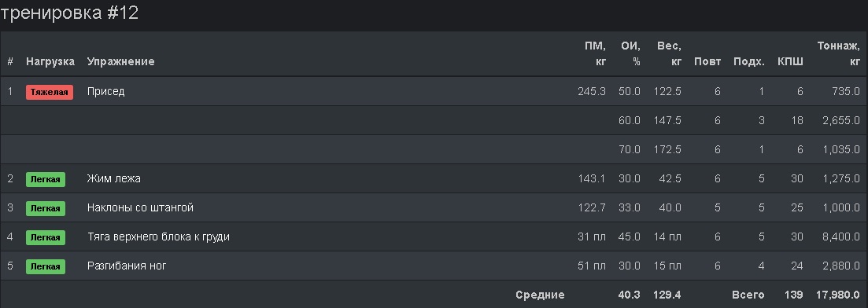This screenshot has width=868, height=308.
Task: Click Легкая badge beside Наклоны со штангой
Action: pos(46,208)
